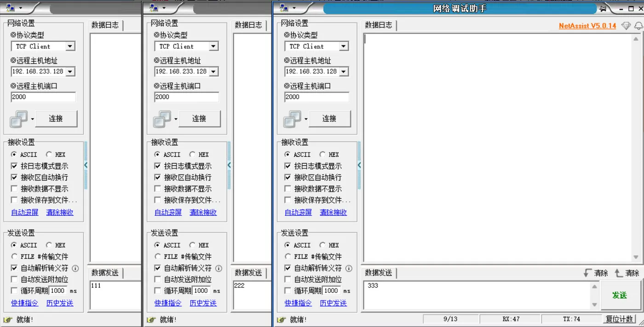The height and width of the screenshot is (327, 644).
Task: Open the NetAssist V5.0.14 link
Action: 587,26
